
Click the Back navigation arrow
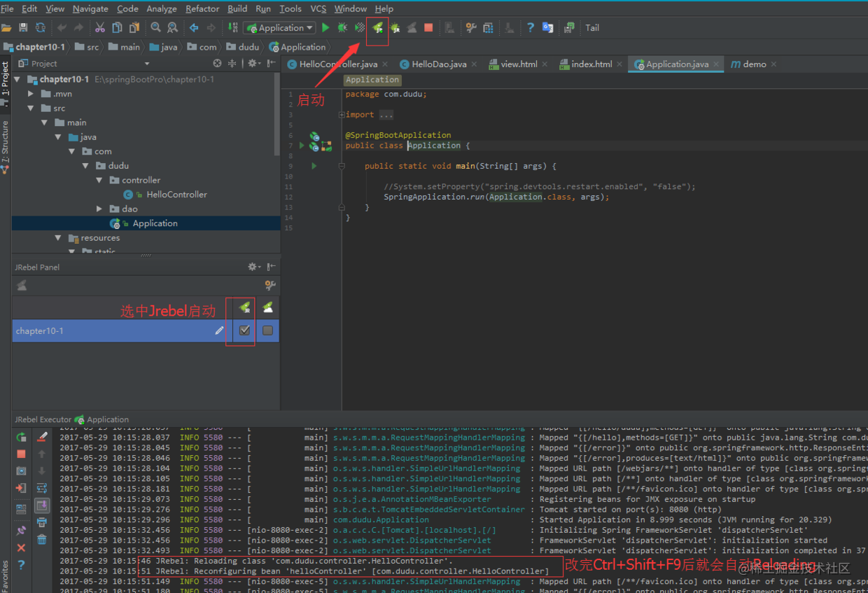[194, 28]
